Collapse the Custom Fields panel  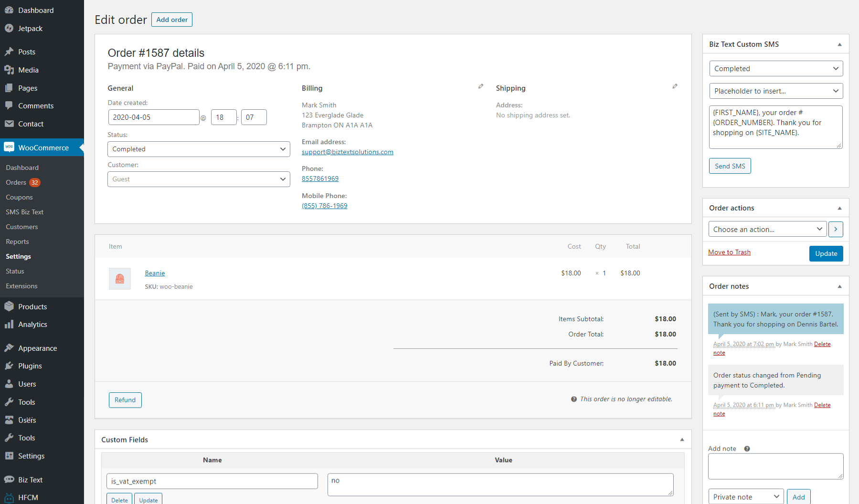(x=682, y=440)
